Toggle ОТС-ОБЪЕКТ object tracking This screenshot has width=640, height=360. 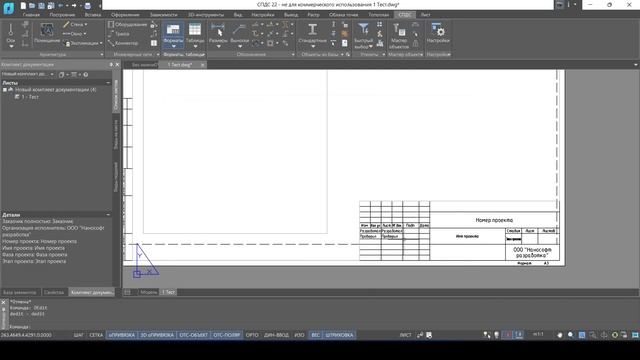coord(193,335)
